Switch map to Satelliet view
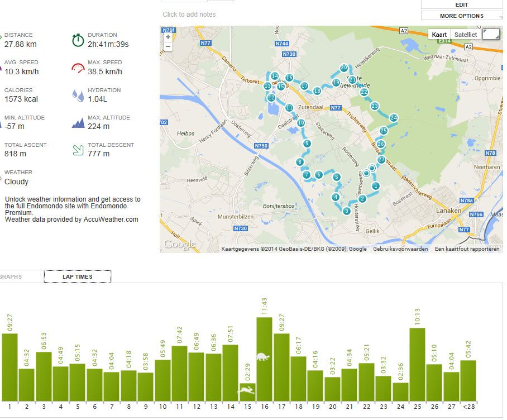This screenshot has height=420, width=507. point(466,35)
